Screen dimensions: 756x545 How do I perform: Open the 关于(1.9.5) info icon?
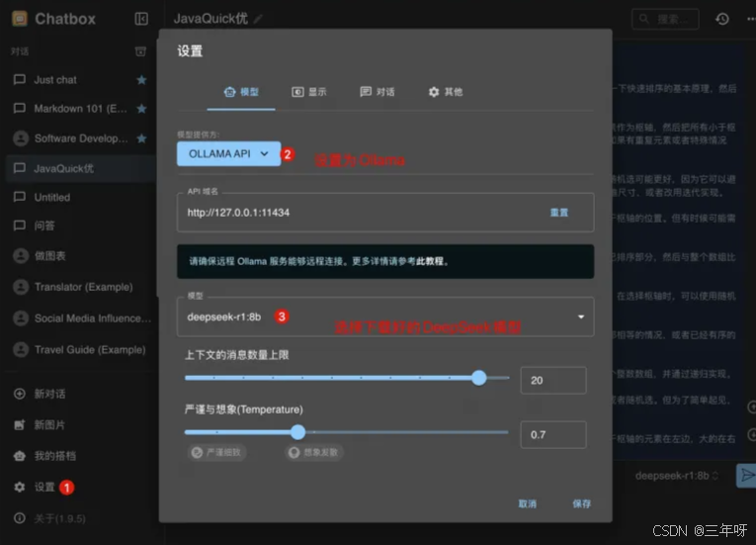pyautogui.click(x=20, y=518)
